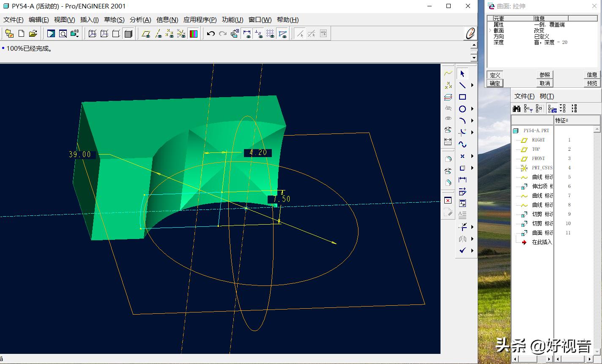Image resolution: width=602 pixels, height=364 pixels.
Task: Click the Undo arrow in toolbar
Action: [211, 34]
